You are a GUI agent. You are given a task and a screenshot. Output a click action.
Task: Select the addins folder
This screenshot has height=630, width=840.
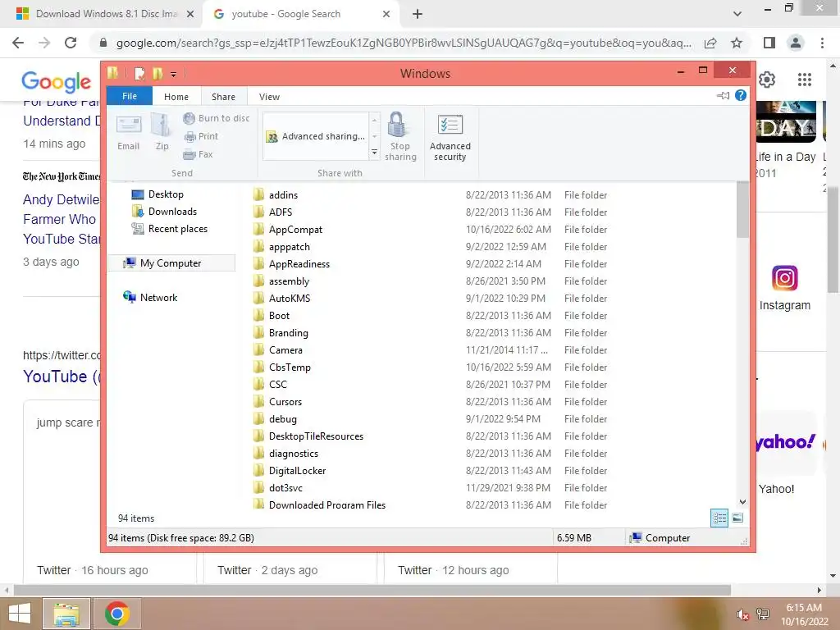pos(283,195)
